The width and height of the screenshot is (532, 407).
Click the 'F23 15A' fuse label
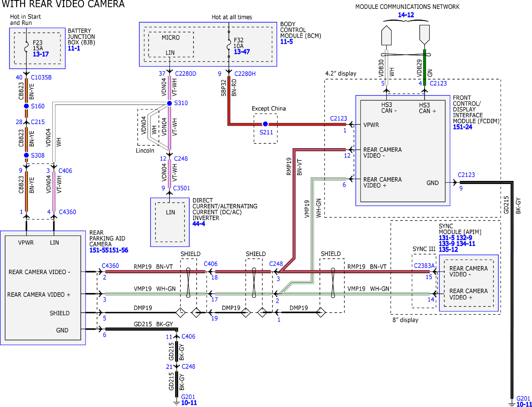pos(38,45)
